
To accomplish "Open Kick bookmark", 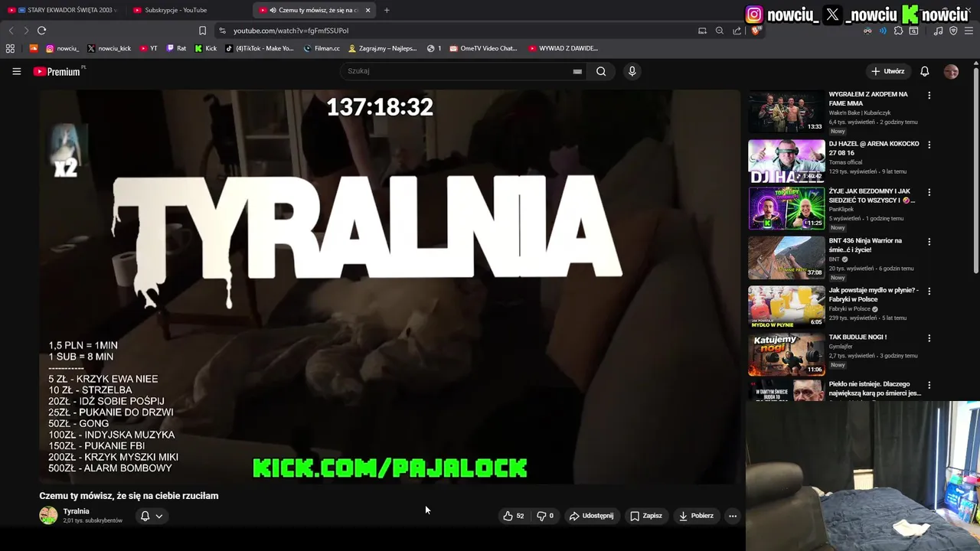I will (205, 48).
